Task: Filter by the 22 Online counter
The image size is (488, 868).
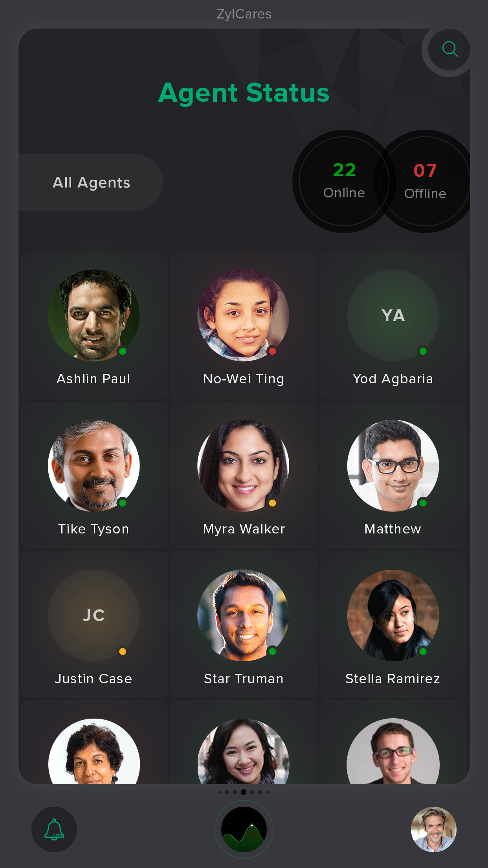Action: (344, 181)
